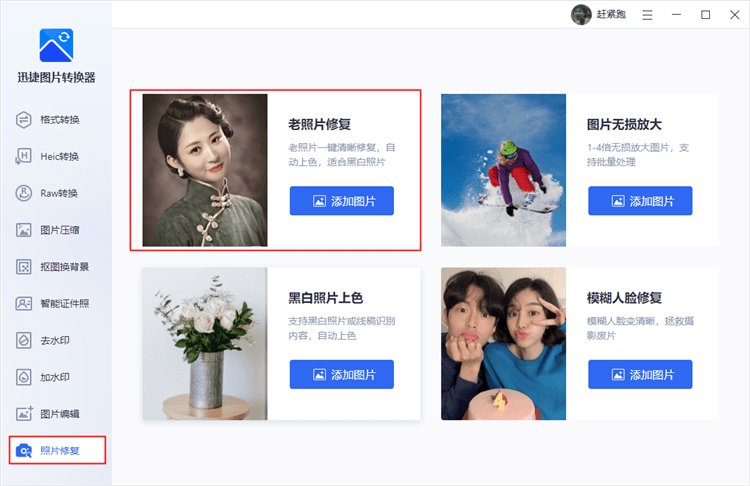Click 添加图片 under 图片无损放大
This screenshot has width=750, height=486.
pos(640,201)
